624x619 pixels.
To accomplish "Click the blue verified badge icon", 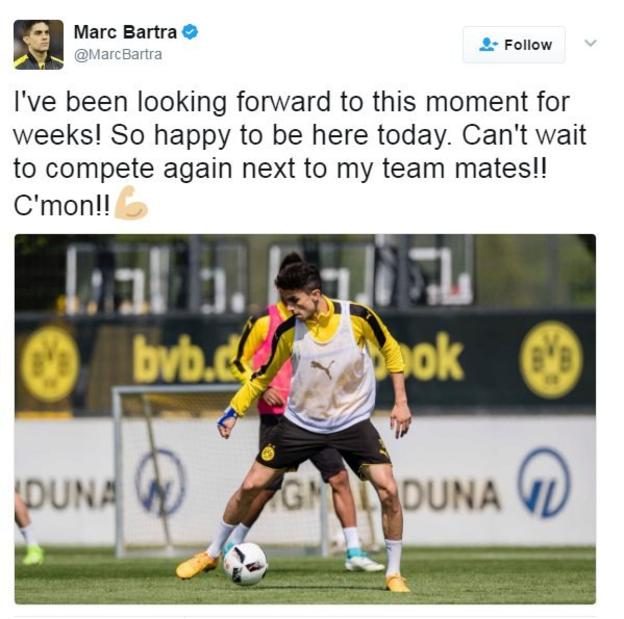I will pyautogui.click(x=190, y=32).
